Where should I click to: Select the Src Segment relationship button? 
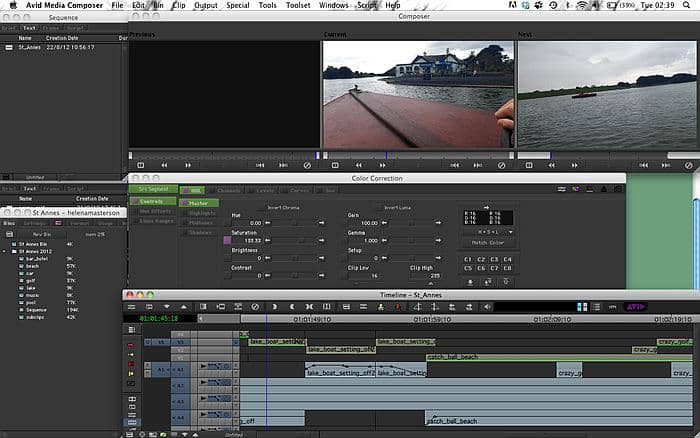pos(153,189)
